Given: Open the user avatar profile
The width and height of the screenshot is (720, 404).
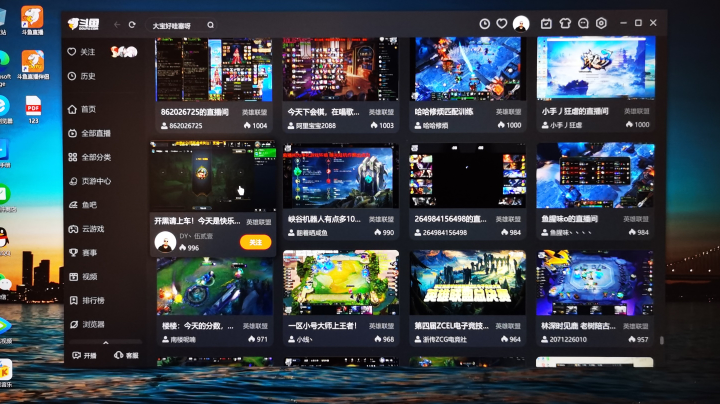Looking at the screenshot, I should tap(521, 23).
